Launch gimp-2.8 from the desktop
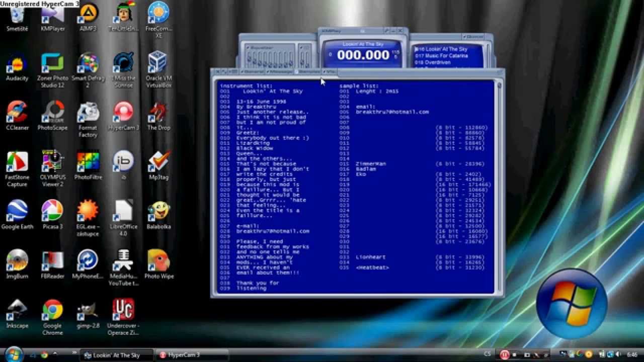The height and width of the screenshot is (362, 644). (88, 314)
